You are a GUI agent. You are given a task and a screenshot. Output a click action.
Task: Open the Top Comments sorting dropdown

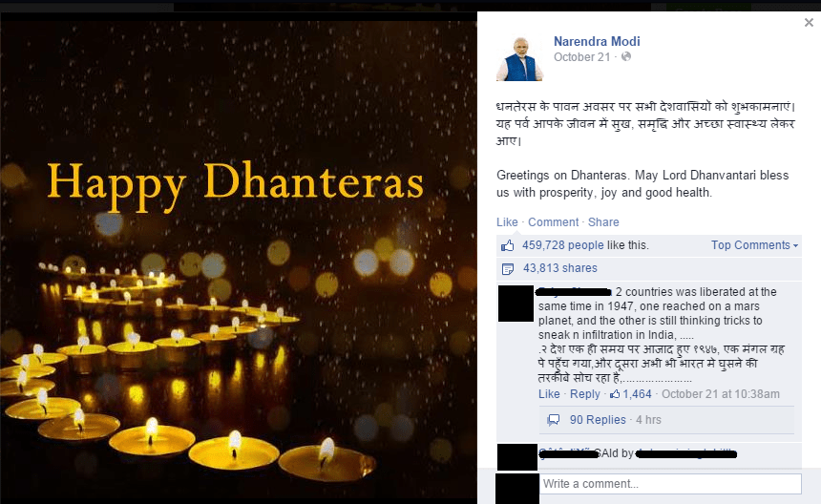(x=754, y=245)
